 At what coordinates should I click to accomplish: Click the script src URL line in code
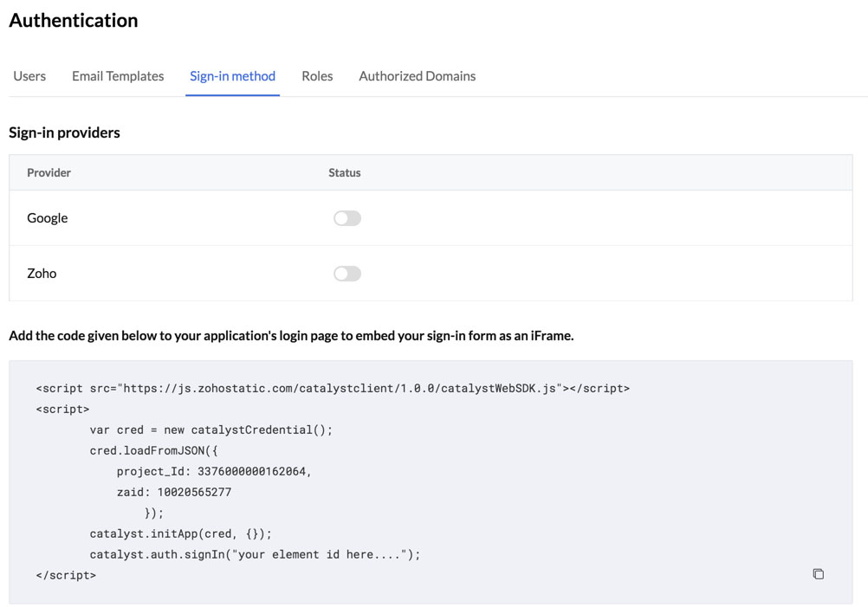point(333,388)
